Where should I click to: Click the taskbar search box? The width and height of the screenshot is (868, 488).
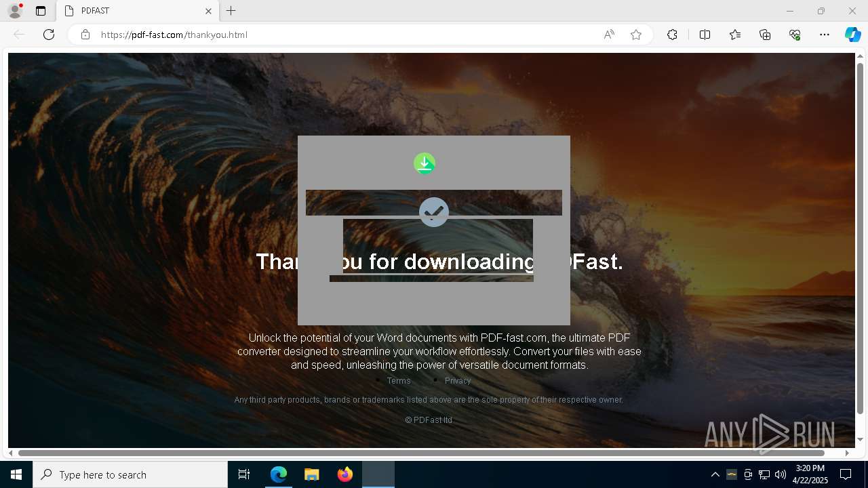130,474
